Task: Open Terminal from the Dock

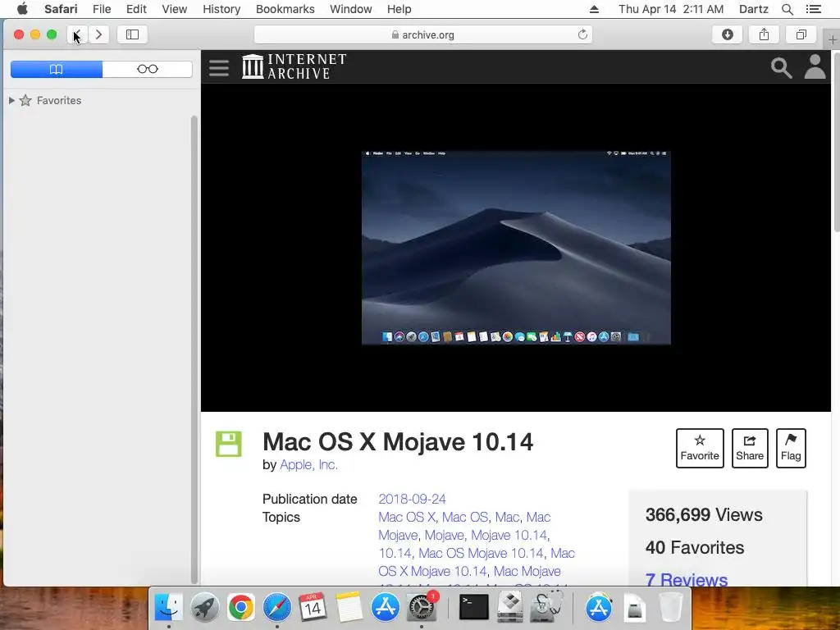Action: (x=474, y=608)
